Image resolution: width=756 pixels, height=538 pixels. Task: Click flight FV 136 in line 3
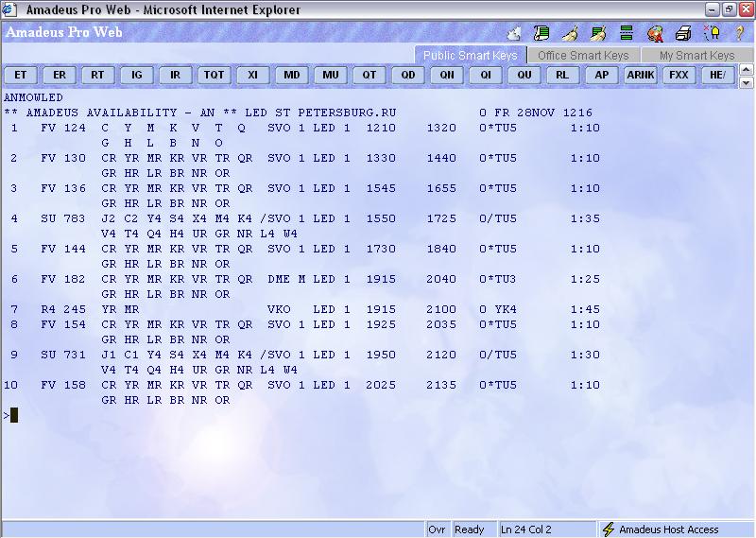tap(63, 189)
